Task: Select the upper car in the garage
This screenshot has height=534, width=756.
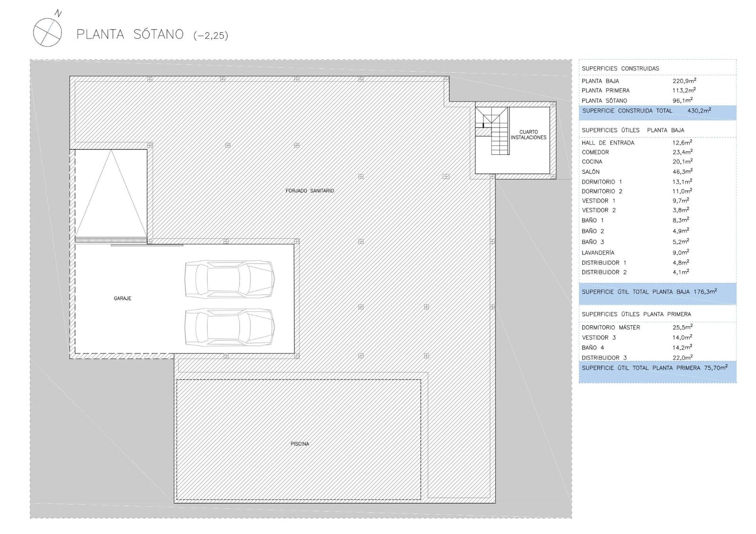Action: [x=229, y=279]
